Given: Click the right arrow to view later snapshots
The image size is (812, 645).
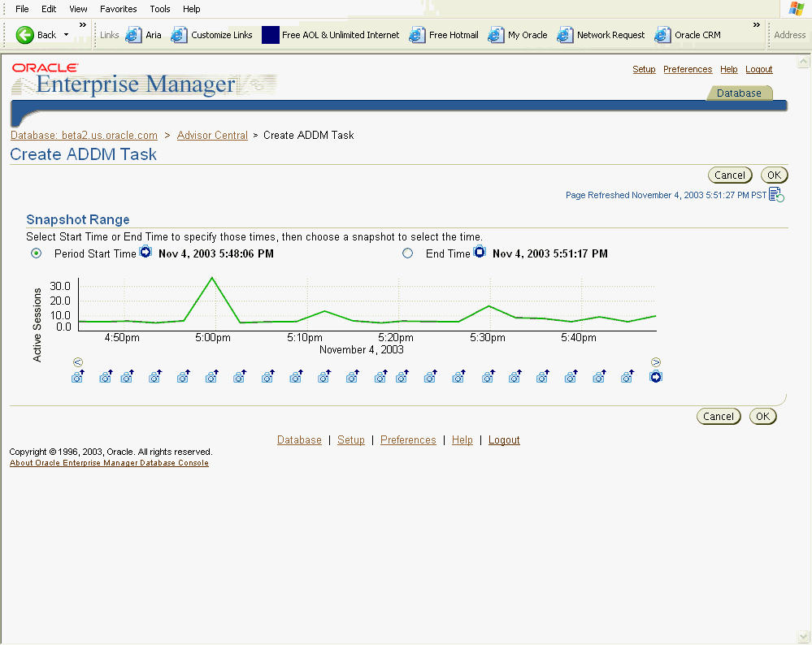Looking at the screenshot, I should click(656, 361).
